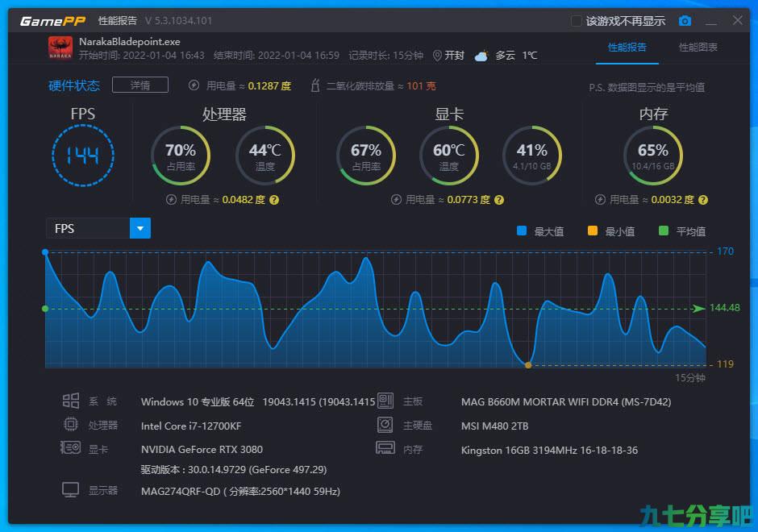
Task: Click the Windows 10 专业版 64位 text
Action: 198,401
